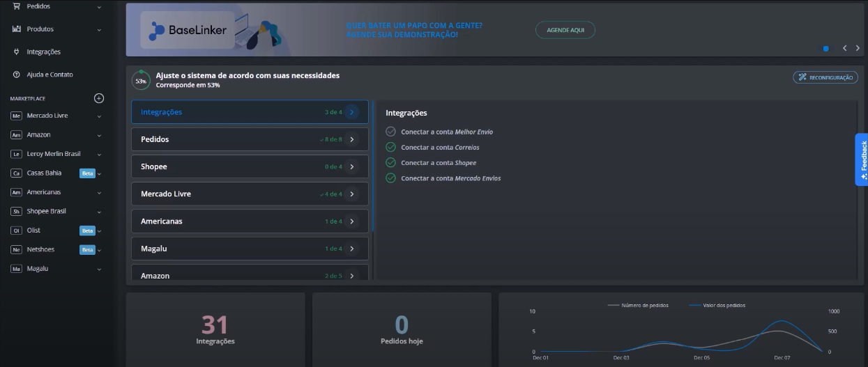Click the Netshoes 'Ne' badge icon
The width and height of the screenshot is (868, 367).
coord(17,249)
